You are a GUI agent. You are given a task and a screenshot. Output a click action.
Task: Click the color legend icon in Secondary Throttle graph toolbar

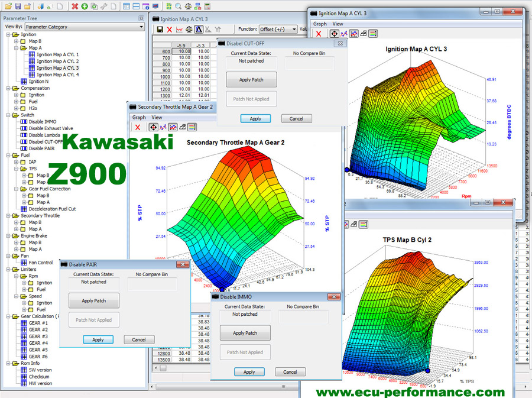192,127
